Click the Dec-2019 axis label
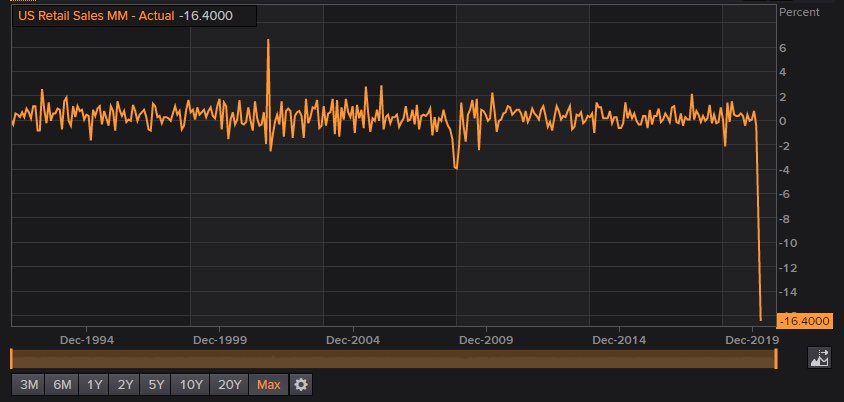844x402 pixels. tap(752, 340)
